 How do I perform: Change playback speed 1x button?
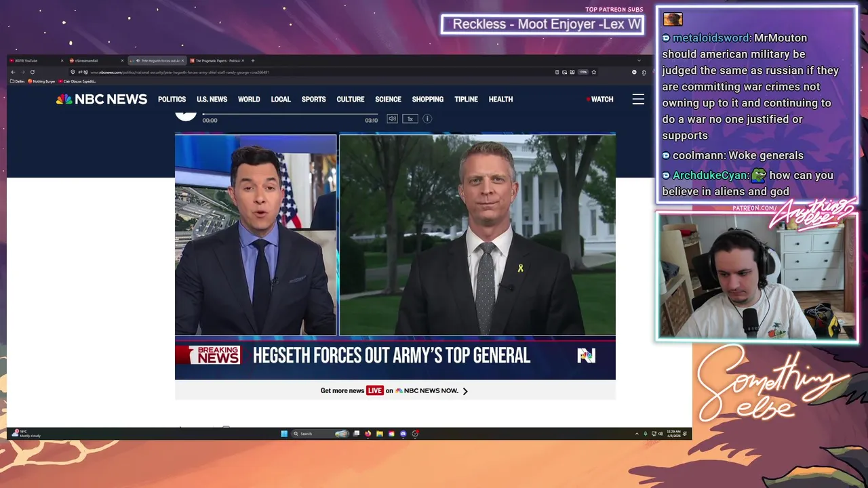(x=410, y=119)
